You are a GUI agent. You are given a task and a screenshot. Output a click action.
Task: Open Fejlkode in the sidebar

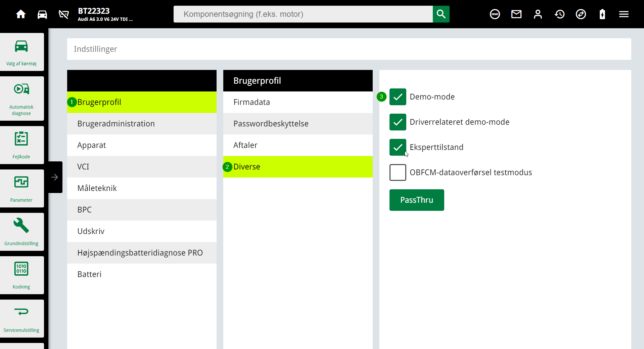point(21,145)
